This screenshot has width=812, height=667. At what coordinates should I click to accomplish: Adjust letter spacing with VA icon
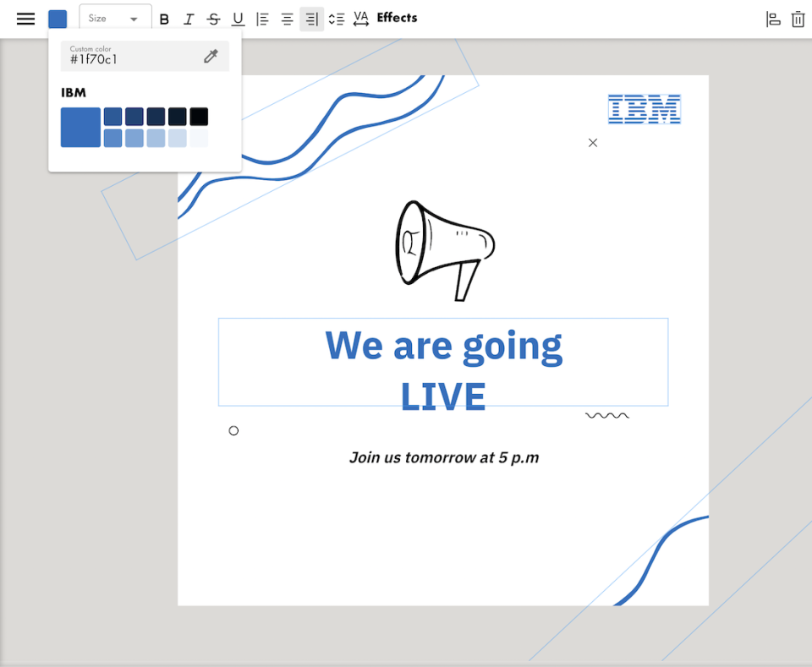[361, 19]
